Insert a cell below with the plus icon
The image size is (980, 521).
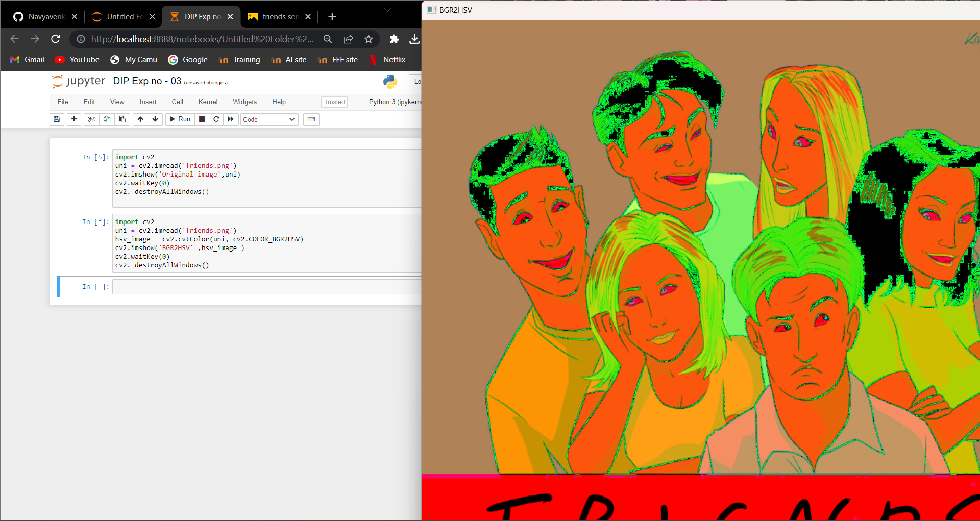(x=74, y=119)
